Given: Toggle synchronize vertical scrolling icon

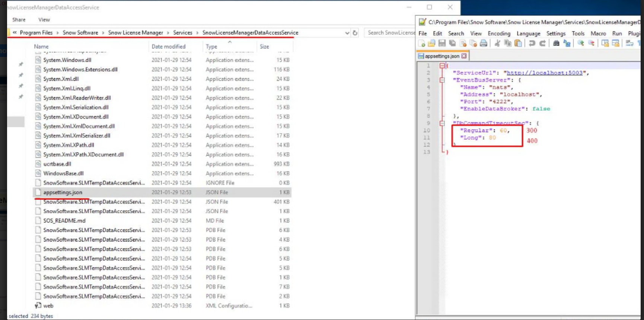Looking at the screenshot, I should (x=605, y=44).
